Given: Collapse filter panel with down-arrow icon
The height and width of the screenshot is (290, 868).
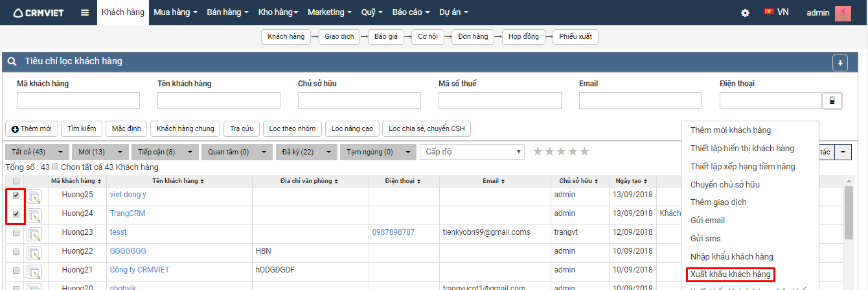Looking at the screenshot, I should click(x=839, y=62).
